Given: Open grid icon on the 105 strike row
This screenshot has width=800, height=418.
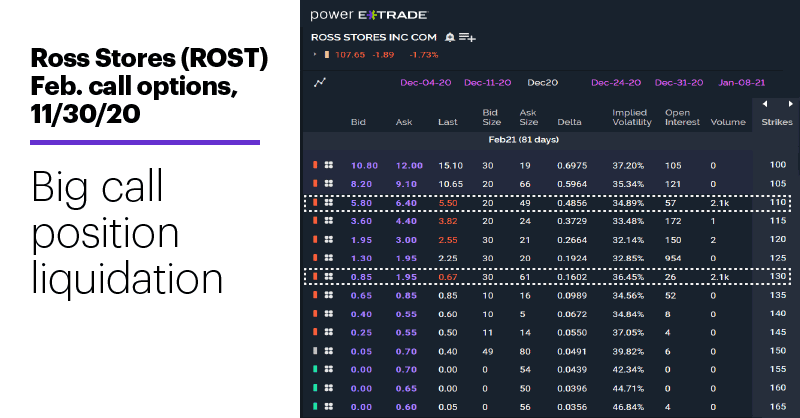Looking at the screenshot, I should tap(329, 183).
